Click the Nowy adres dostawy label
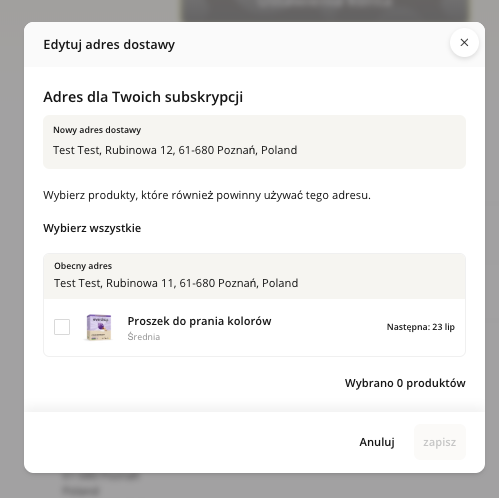Image resolution: width=499 pixels, height=498 pixels. point(97,130)
